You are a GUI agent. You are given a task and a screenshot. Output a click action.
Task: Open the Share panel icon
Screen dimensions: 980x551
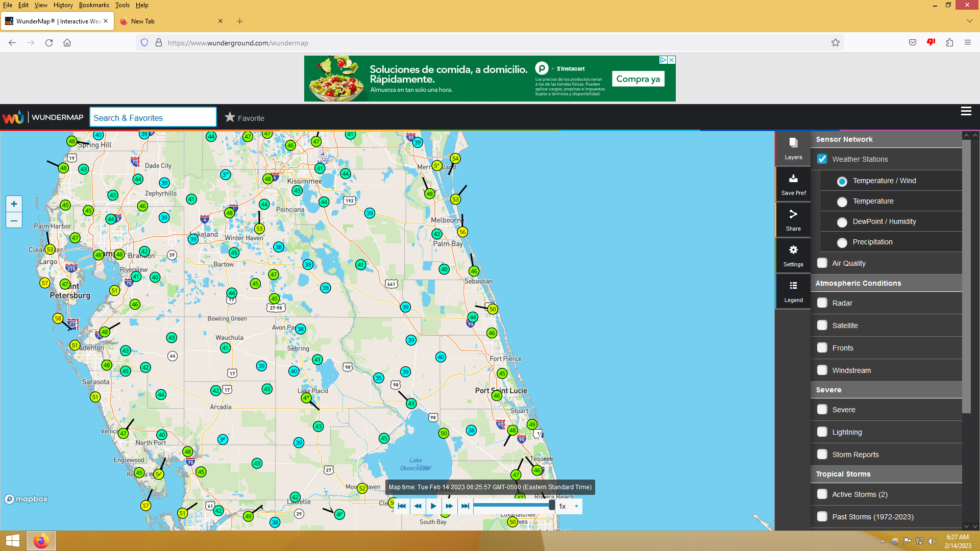click(793, 219)
